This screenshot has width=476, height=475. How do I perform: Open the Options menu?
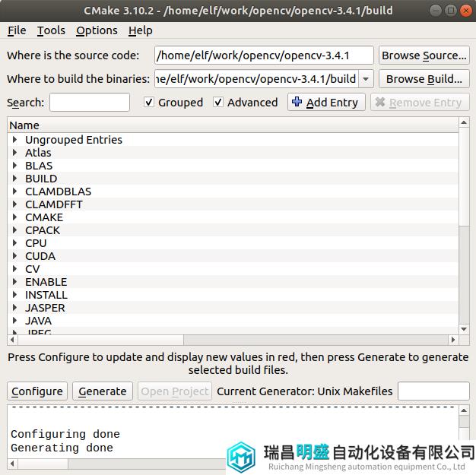click(97, 30)
